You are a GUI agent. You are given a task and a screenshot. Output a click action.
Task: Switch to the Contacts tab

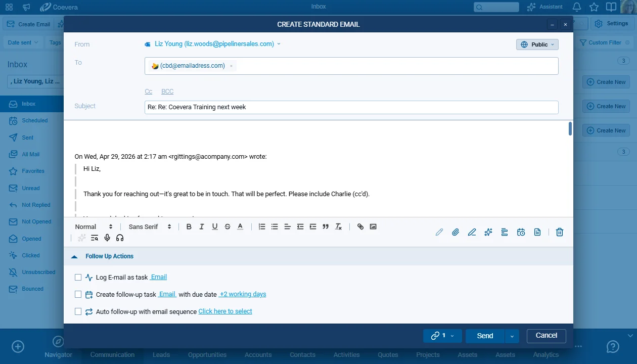(x=303, y=354)
